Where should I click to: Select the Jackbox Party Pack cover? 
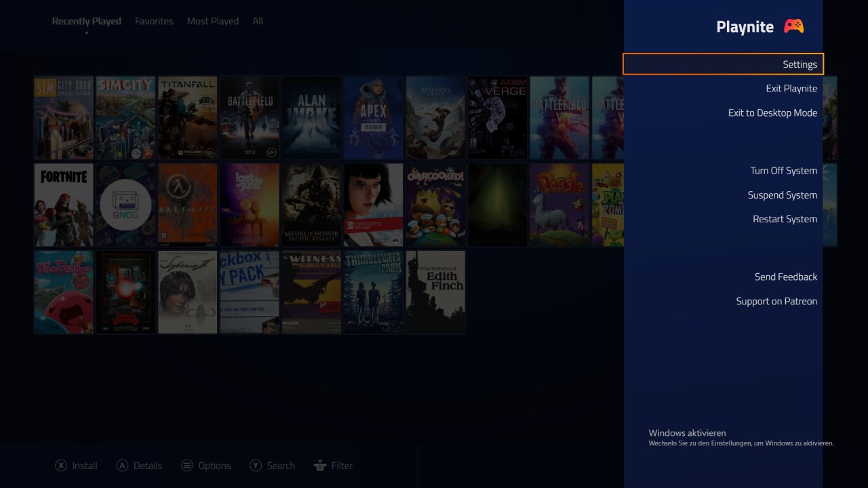(x=250, y=292)
